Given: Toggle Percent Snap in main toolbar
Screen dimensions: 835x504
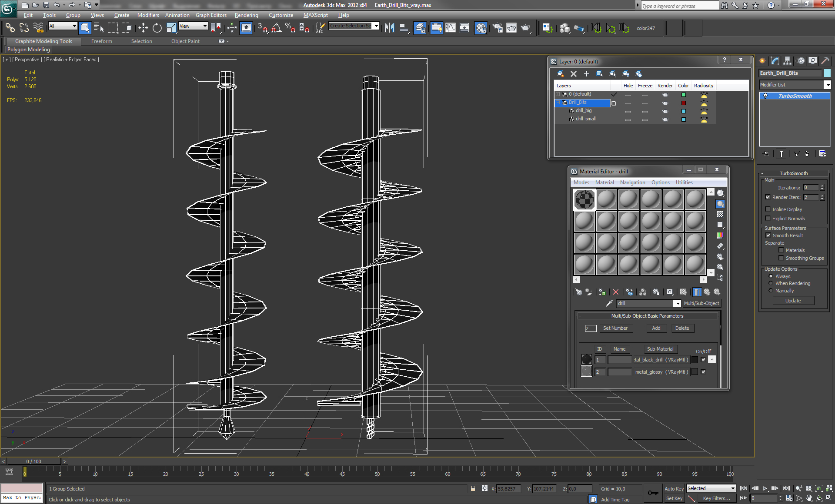Looking at the screenshot, I should tap(290, 28).
